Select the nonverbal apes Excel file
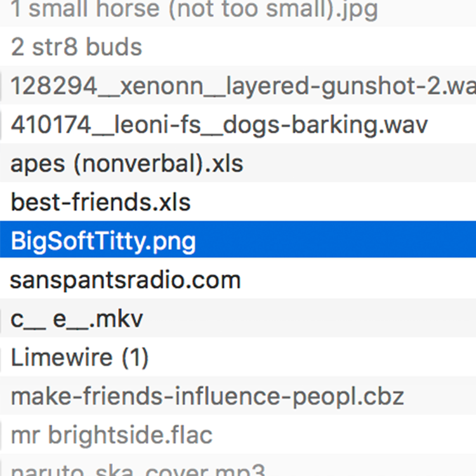The height and width of the screenshot is (476, 476). [127, 164]
